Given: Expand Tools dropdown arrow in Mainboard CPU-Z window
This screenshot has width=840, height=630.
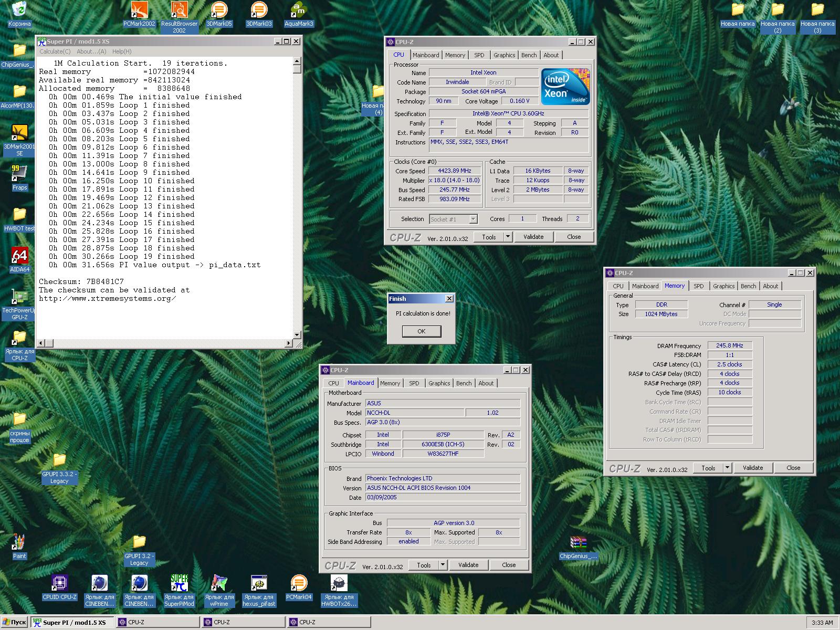Looking at the screenshot, I should 443,565.
